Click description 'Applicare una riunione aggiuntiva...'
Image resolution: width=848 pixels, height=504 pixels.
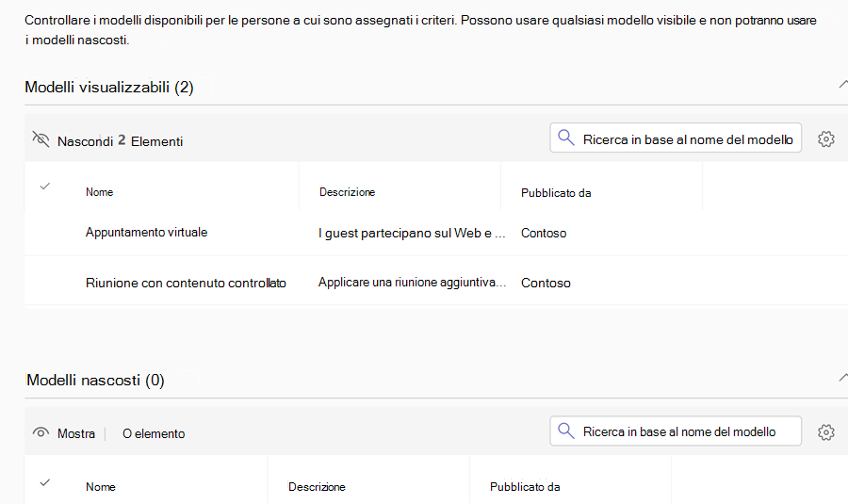click(x=412, y=283)
